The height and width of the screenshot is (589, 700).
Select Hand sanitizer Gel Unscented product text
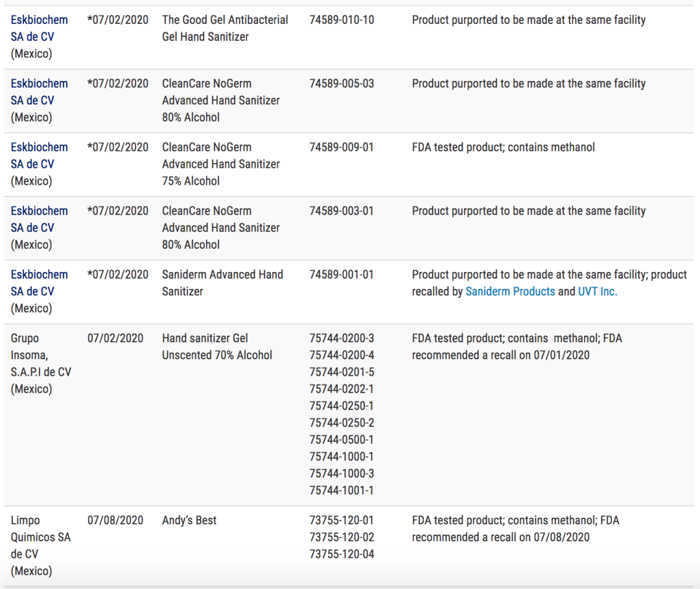coord(217,347)
